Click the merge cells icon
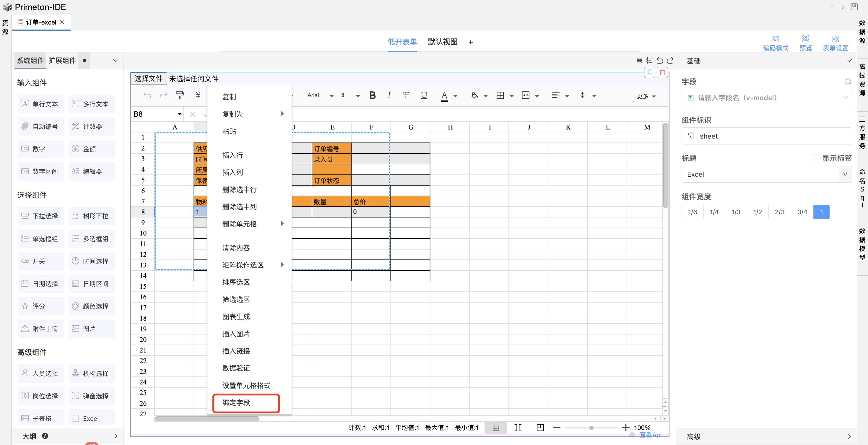The image size is (868, 445). coord(526,96)
